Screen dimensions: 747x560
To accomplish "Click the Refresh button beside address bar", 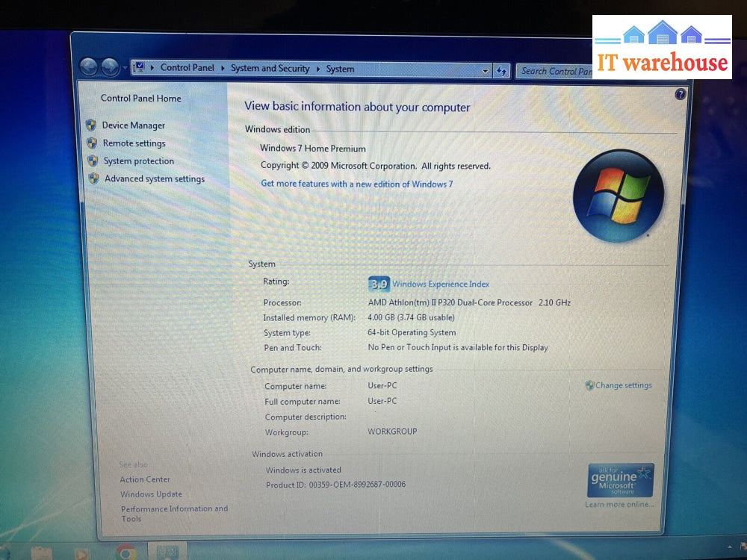I will click(x=501, y=71).
